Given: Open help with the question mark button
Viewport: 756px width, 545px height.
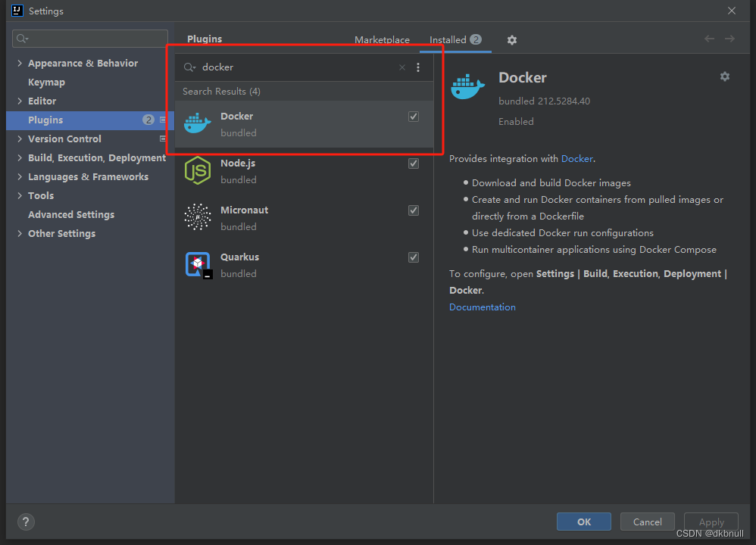Looking at the screenshot, I should [26, 522].
